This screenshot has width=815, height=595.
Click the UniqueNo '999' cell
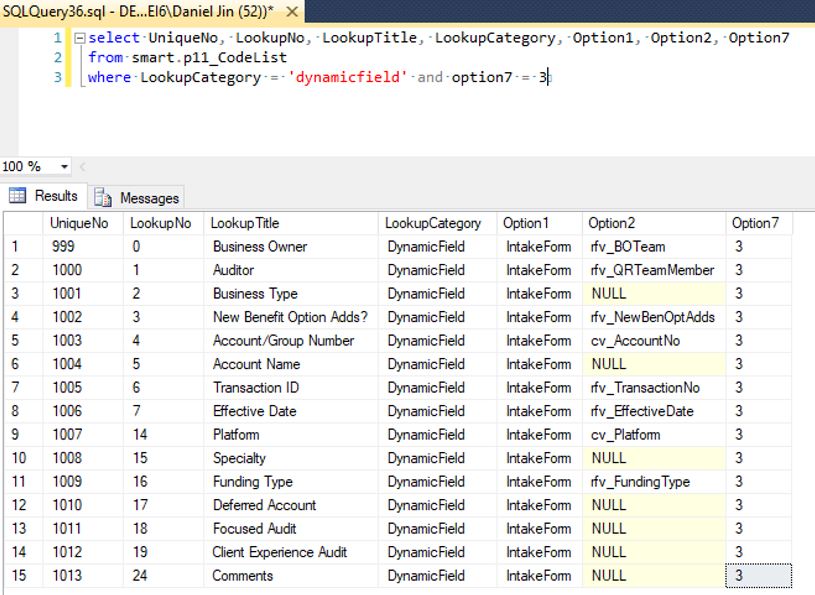pos(83,247)
